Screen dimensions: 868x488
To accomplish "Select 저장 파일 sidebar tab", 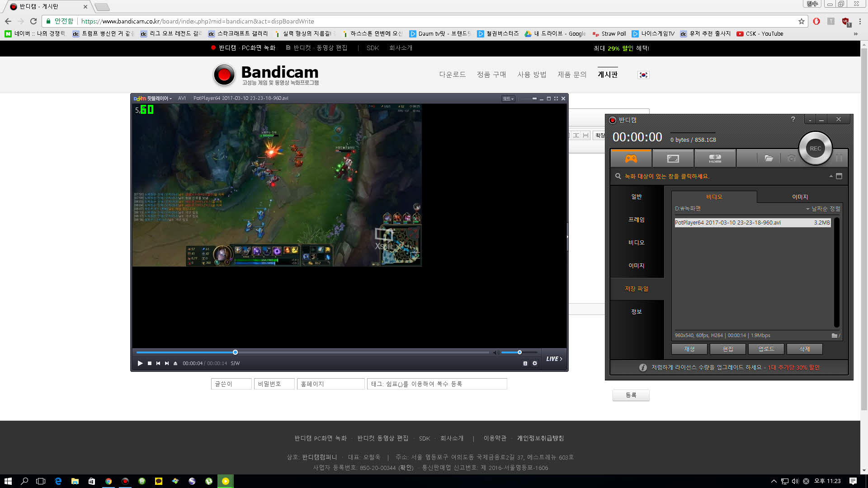I will (x=637, y=289).
